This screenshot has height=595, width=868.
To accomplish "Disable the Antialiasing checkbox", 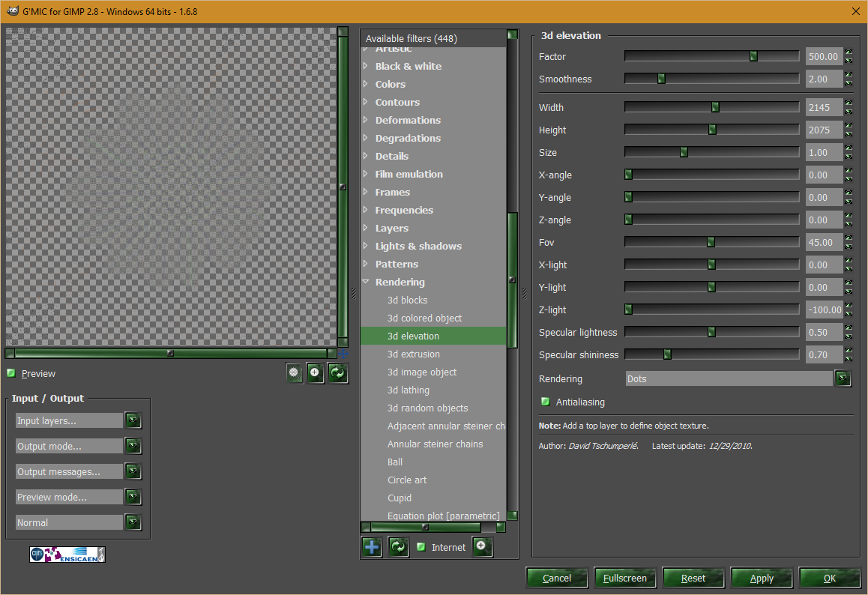I will pyautogui.click(x=545, y=402).
